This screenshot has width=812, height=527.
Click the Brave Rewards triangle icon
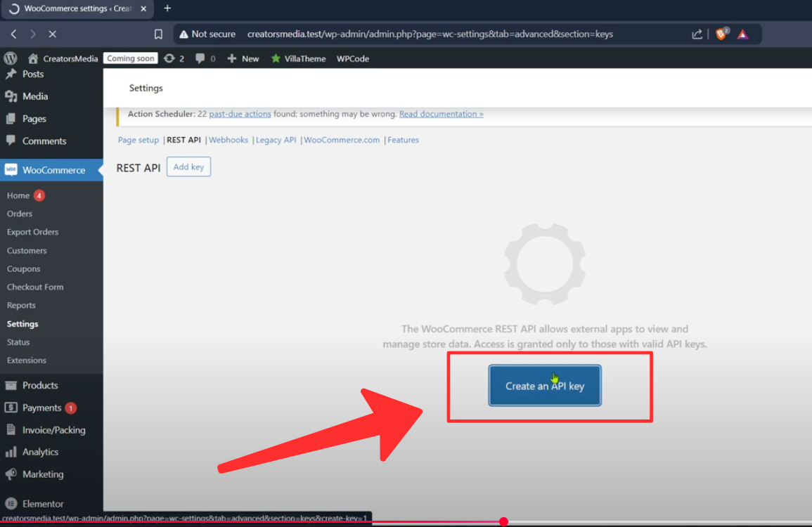click(742, 34)
